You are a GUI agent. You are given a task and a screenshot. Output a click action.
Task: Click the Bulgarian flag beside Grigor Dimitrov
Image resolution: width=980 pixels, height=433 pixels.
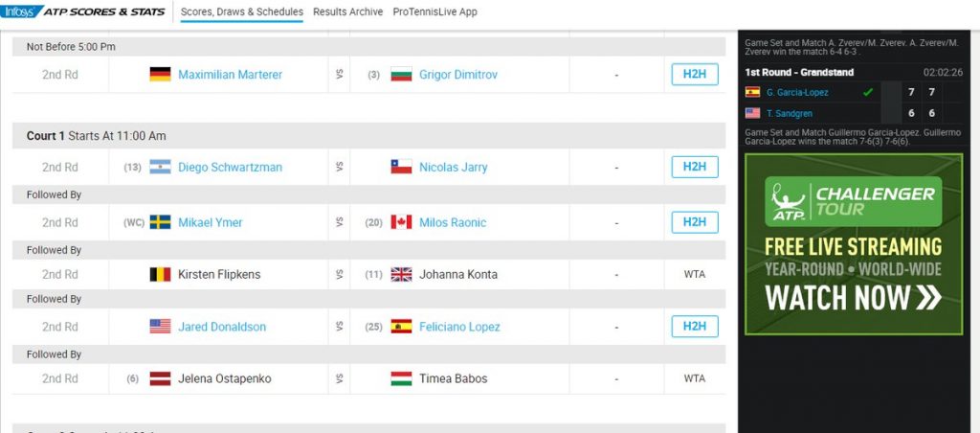pyautogui.click(x=401, y=75)
